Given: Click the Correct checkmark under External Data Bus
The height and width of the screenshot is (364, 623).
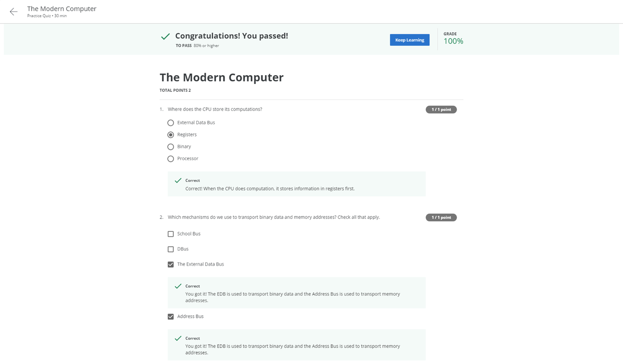Looking at the screenshot, I should [178, 286].
